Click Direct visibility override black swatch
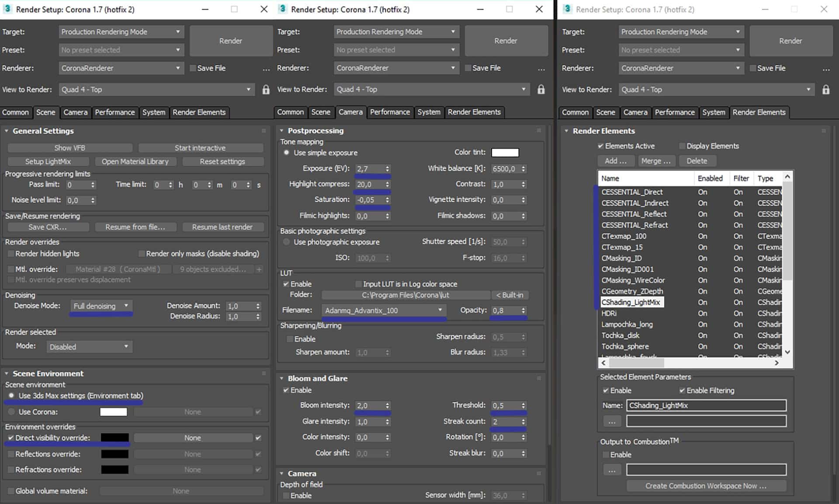 pos(115,438)
